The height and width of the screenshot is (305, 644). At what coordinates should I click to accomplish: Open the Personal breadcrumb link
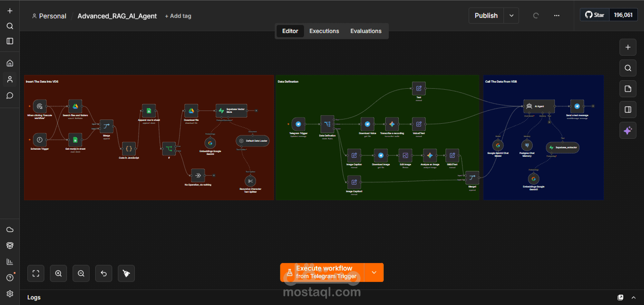coord(49,16)
